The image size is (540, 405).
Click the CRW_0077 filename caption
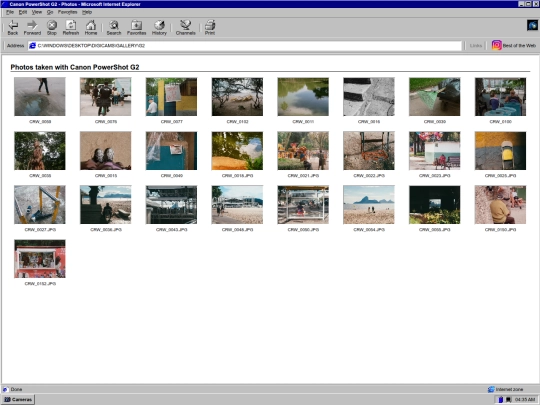[x=172, y=122]
